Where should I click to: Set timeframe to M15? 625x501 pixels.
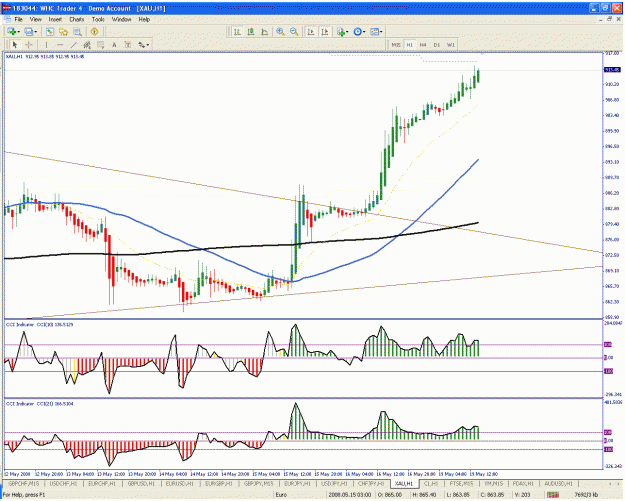tap(396, 45)
